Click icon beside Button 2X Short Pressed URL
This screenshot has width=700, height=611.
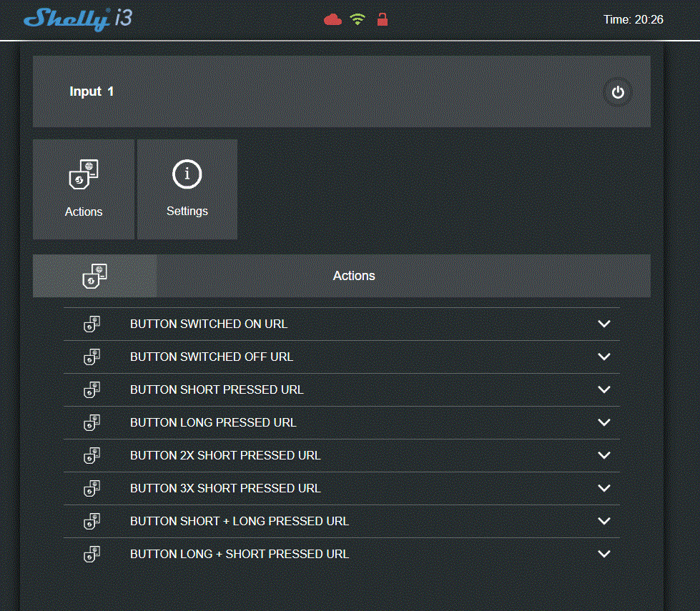point(92,455)
